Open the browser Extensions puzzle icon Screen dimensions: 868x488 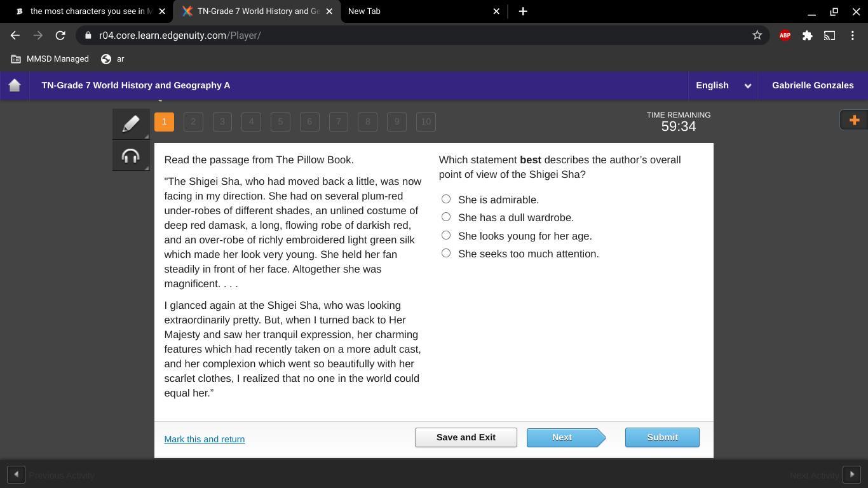[x=807, y=36]
